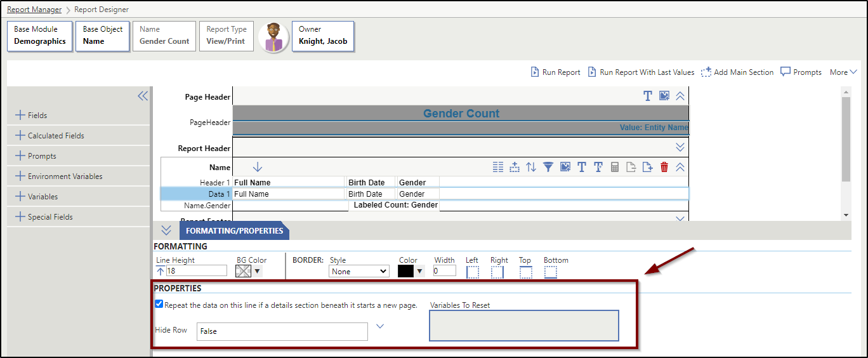Click the Line Height input field
Viewport: 868px width, 358px height.
click(196, 271)
